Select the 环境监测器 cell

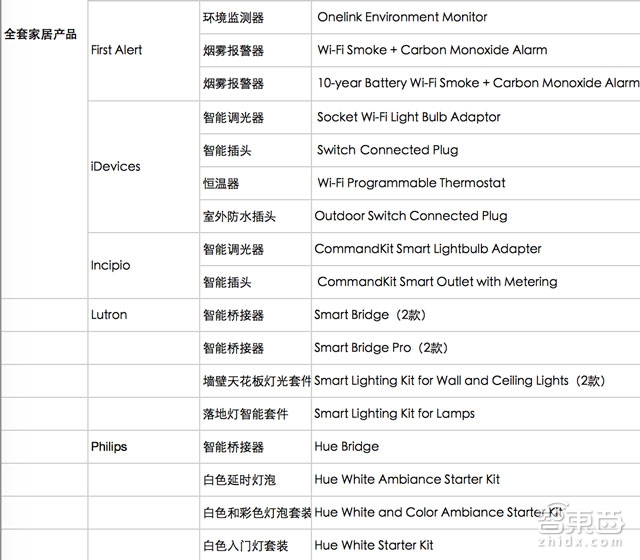[233, 17]
